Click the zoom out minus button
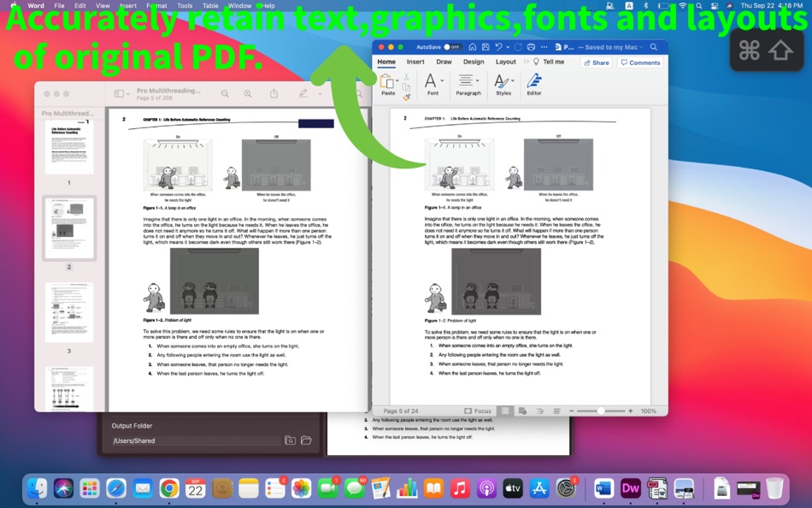The image size is (812, 508). coord(572,411)
